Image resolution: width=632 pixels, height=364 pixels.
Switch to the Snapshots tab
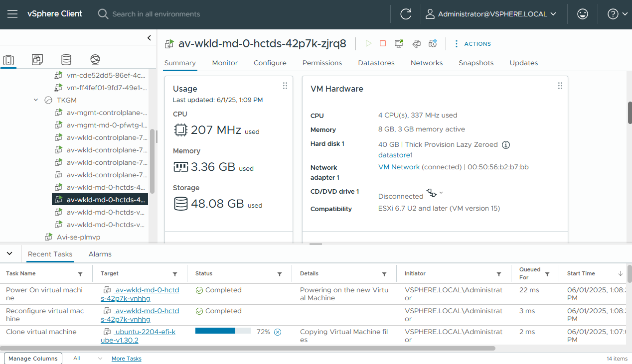476,63
